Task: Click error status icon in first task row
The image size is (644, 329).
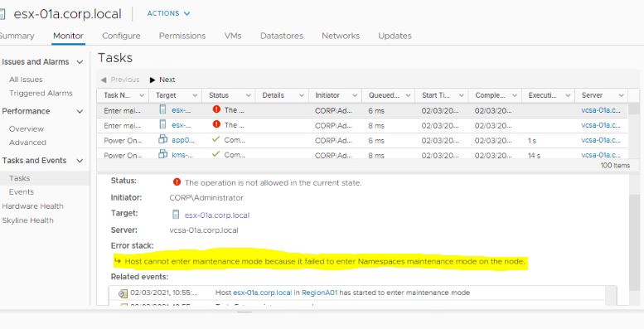Action: [216, 109]
